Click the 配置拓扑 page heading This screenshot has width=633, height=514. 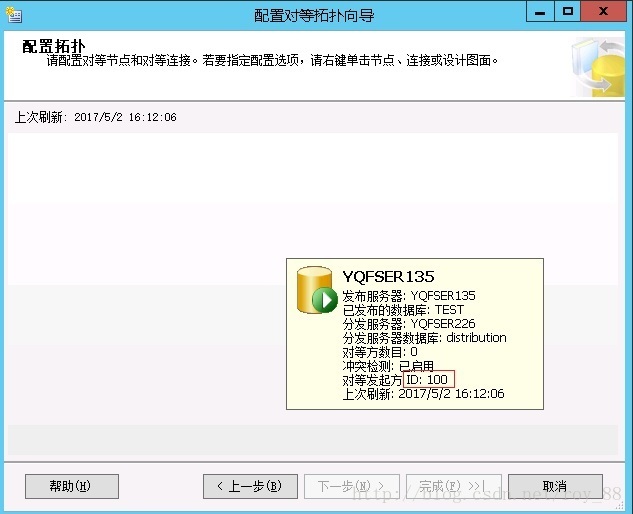(54, 46)
